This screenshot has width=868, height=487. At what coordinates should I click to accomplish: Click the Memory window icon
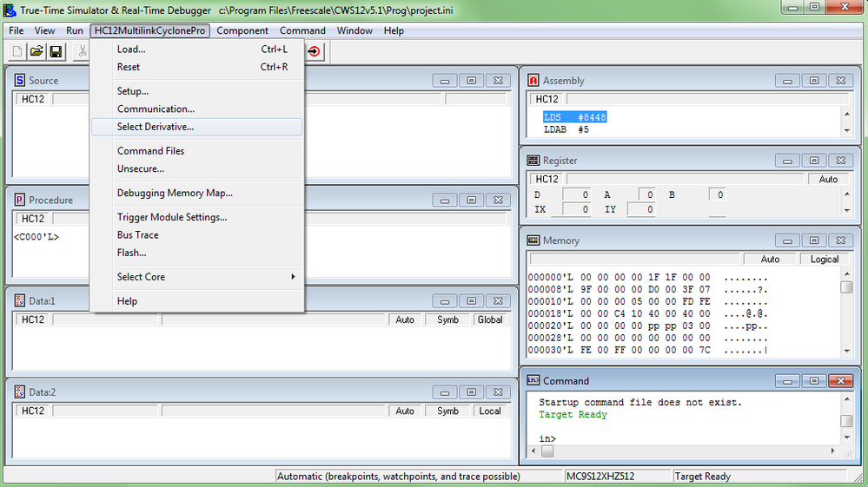pos(533,240)
